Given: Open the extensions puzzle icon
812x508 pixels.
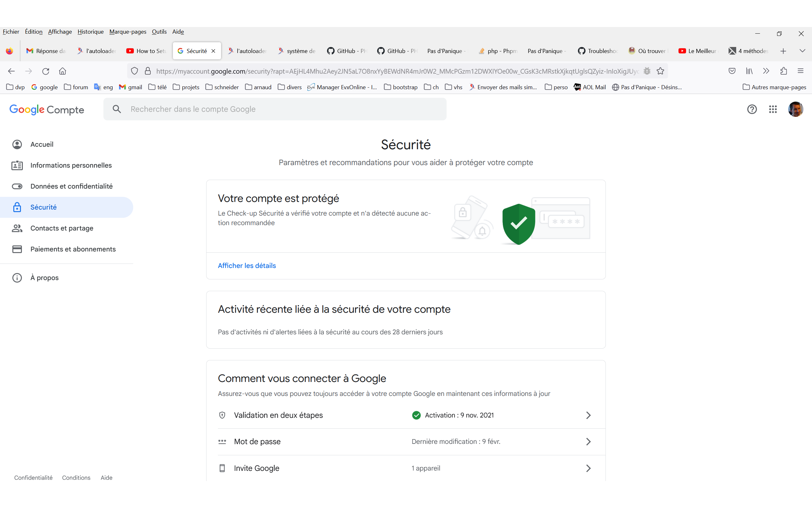Looking at the screenshot, I should 783,71.
